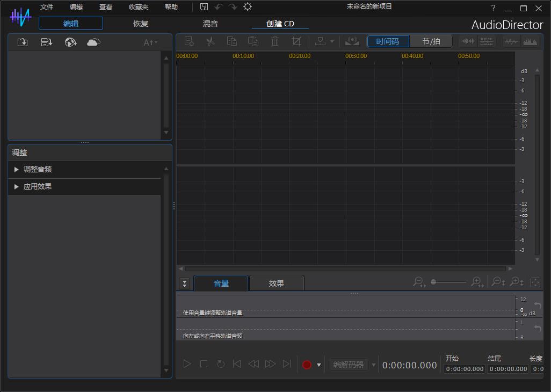Click the import media icon in library panel
Image resolution: width=551 pixels, height=392 pixels.
tap(22, 42)
